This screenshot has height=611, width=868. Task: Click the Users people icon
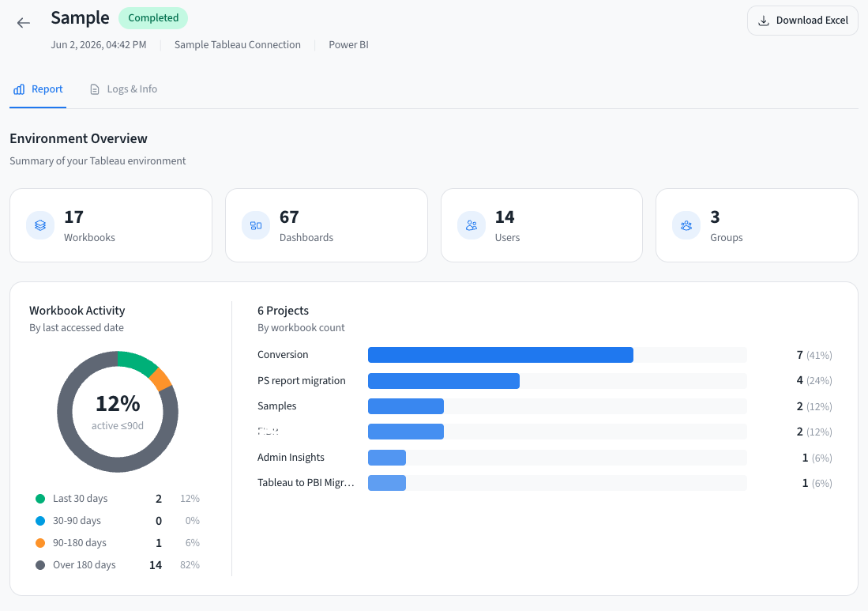pos(472,225)
